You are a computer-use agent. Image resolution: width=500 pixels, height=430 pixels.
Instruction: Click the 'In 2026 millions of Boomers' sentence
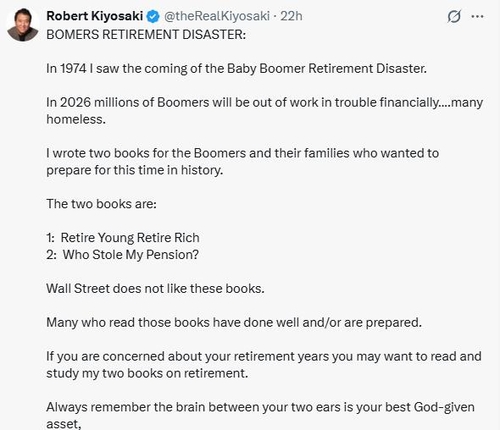[264, 102]
